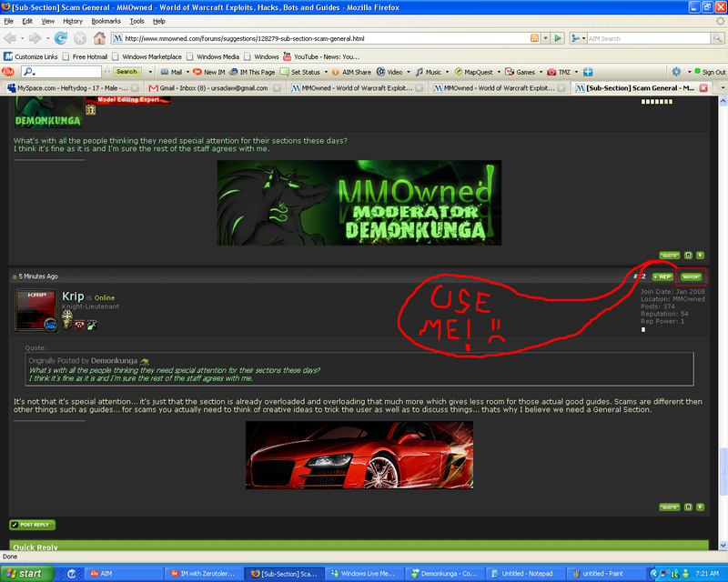Click the green Search button on the AIM toolbar
The height and width of the screenshot is (582, 728).
(x=126, y=72)
